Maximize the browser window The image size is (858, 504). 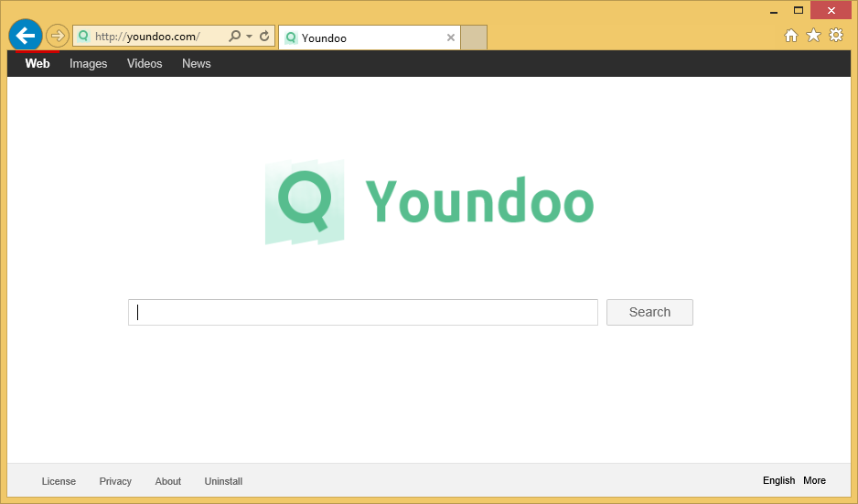pos(799,10)
